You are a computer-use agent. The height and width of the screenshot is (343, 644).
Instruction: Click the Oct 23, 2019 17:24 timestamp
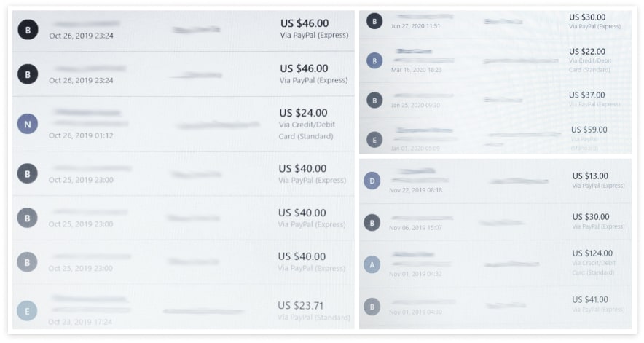(x=80, y=322)
